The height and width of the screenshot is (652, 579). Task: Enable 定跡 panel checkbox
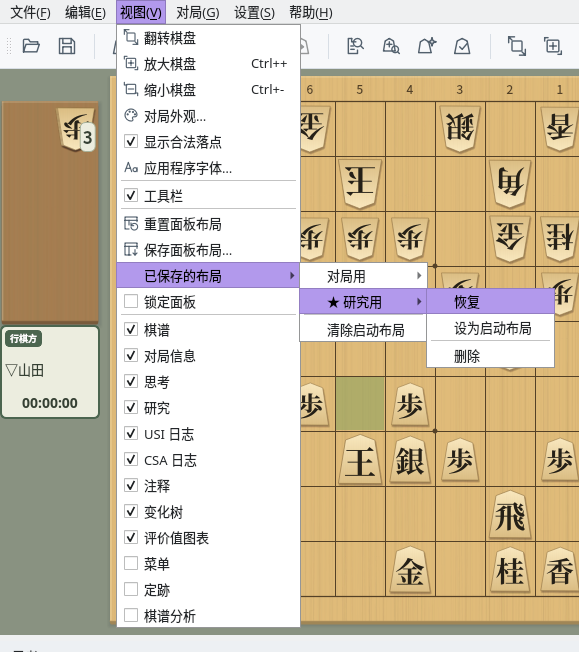coord(131,589)
